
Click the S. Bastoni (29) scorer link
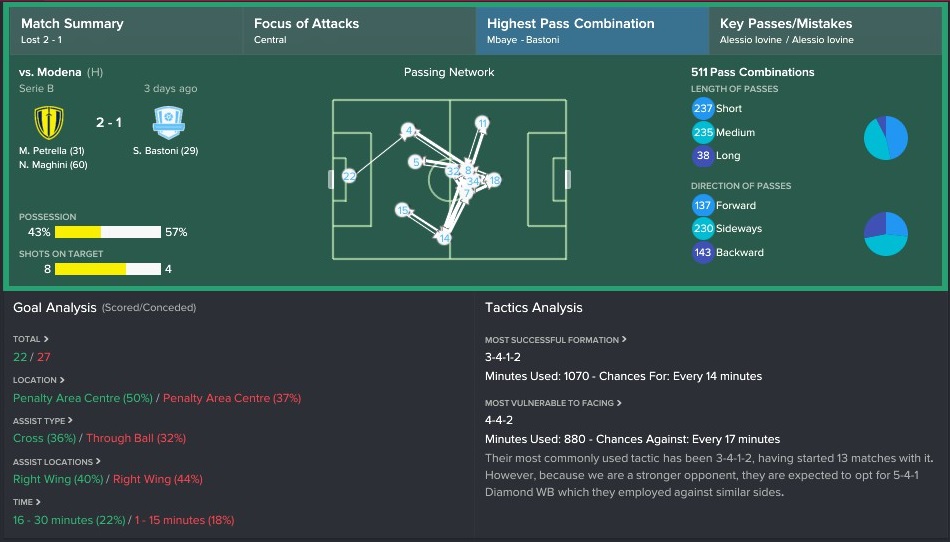[165, 151]
